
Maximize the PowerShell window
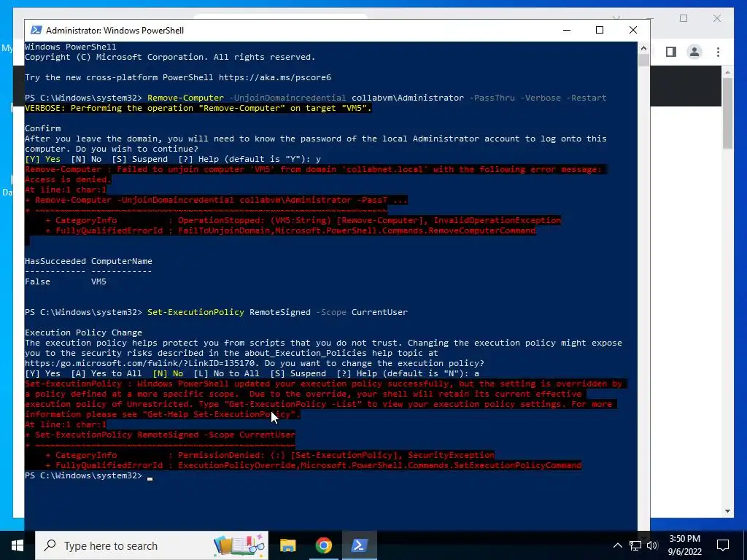600,30
